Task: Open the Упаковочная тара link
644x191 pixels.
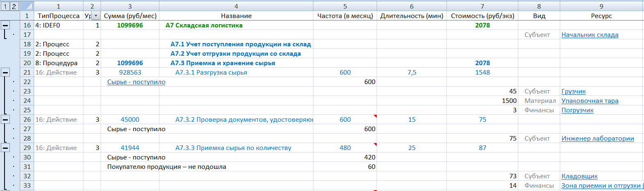Action: [x=589, y=101]
